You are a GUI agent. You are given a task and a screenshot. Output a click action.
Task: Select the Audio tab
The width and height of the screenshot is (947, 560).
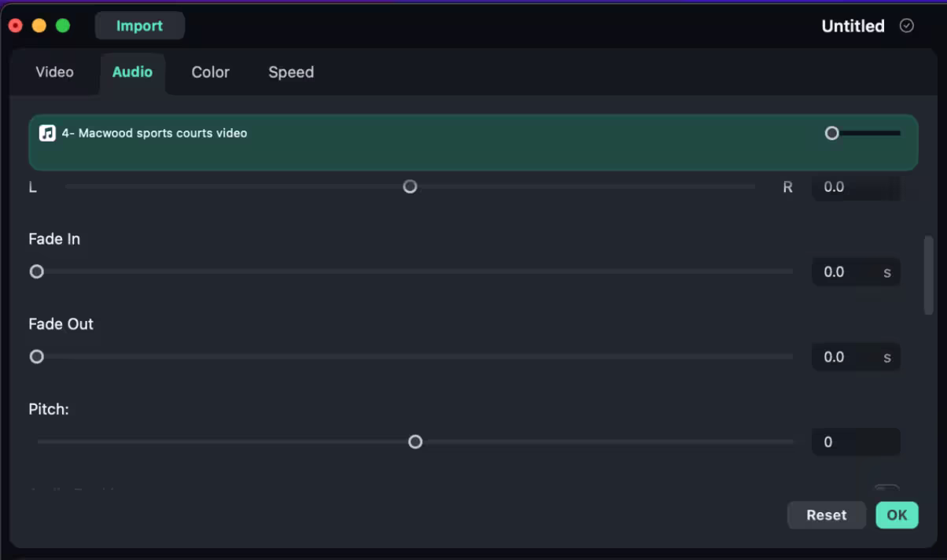point(132,72)
